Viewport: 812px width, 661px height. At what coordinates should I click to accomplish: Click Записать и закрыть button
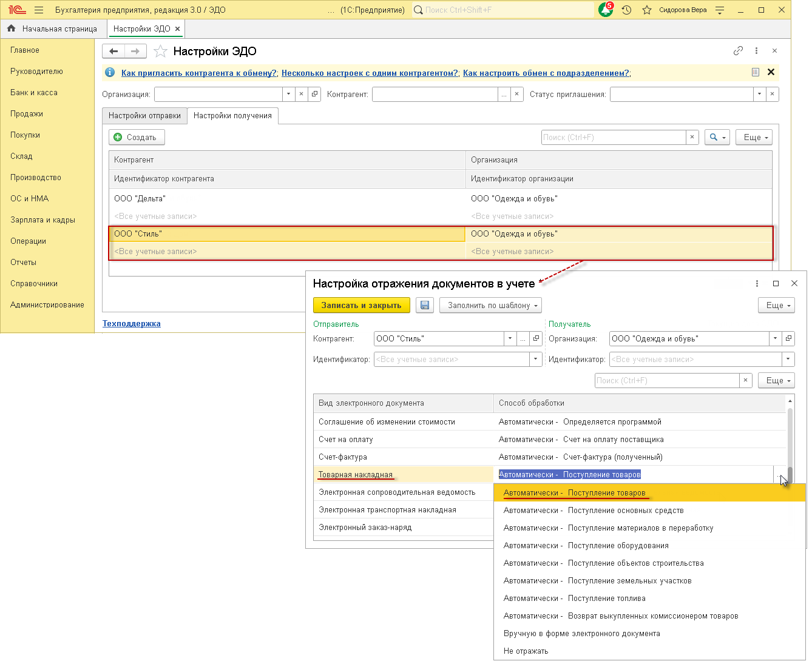pos(362,305)
